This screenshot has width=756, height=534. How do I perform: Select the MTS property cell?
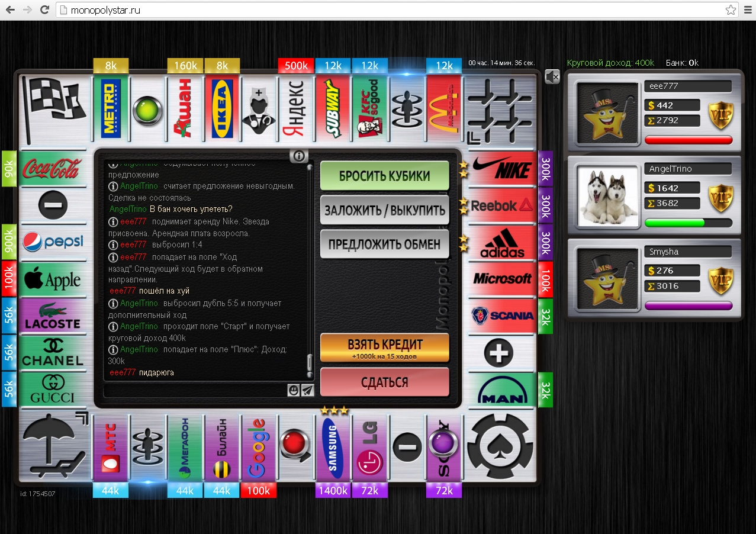(111, 448)
